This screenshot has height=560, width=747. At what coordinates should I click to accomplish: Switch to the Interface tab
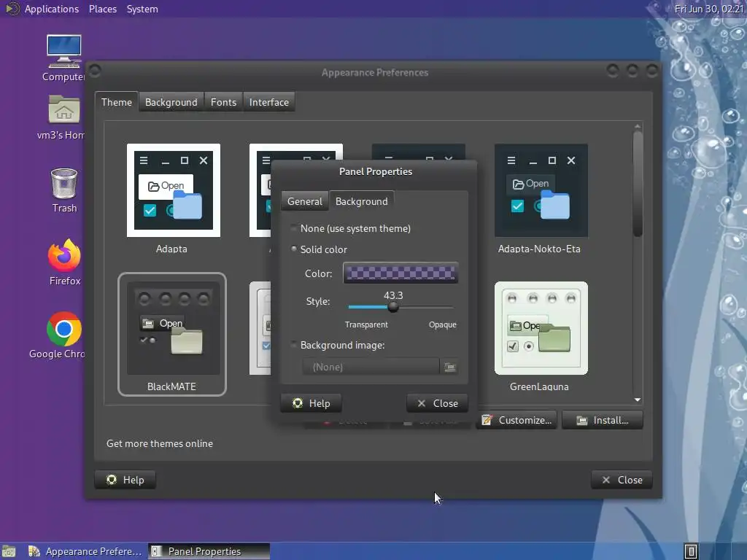point(268,102)
